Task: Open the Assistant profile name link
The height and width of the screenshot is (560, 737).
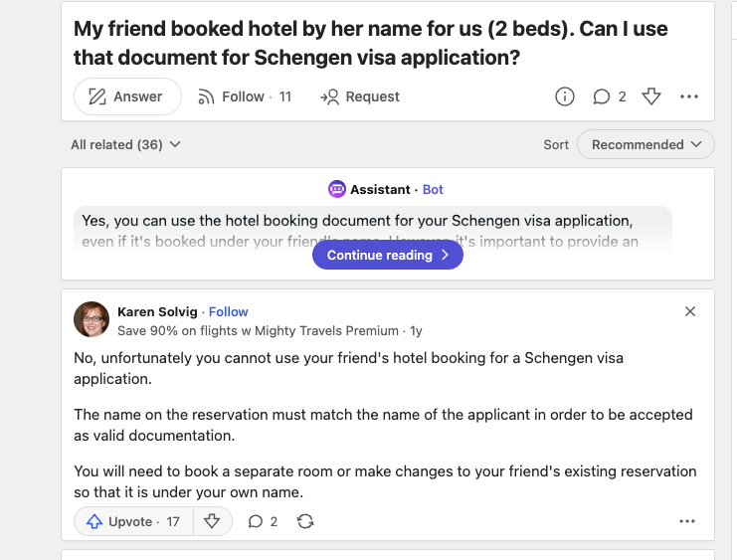Action: click(x=380, y=189)
